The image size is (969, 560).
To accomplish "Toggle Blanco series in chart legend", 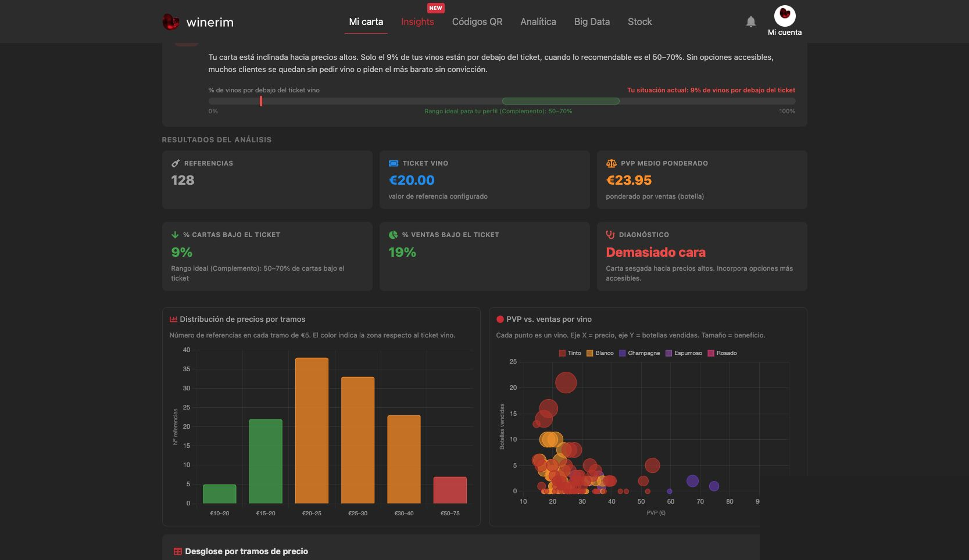I will (x=600, y=353).
